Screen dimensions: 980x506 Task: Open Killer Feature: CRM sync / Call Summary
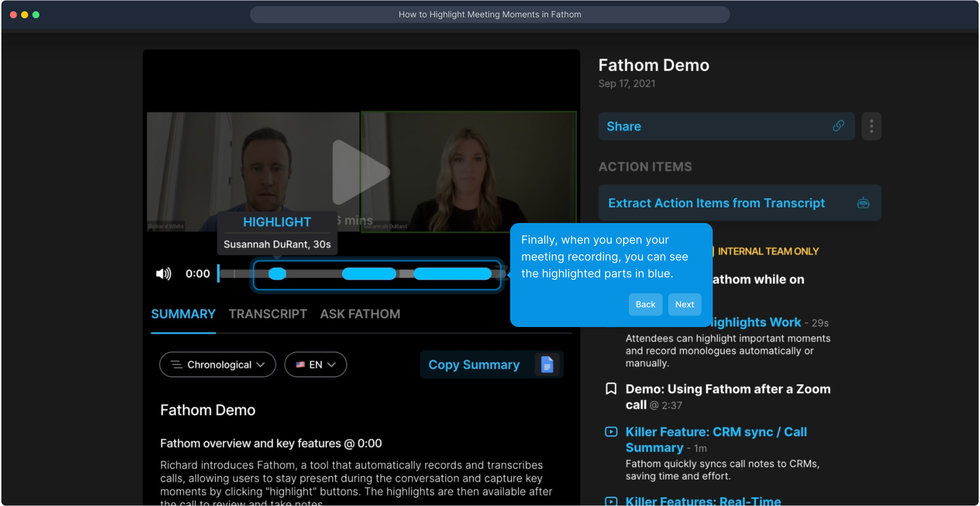coord(716,440)
